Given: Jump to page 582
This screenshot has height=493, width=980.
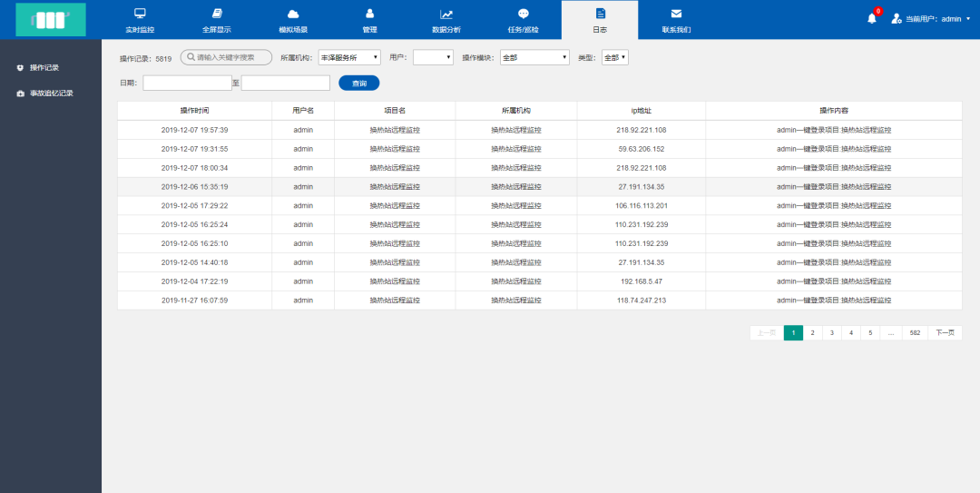Looking at the screenshot, I should pos(915,333).
